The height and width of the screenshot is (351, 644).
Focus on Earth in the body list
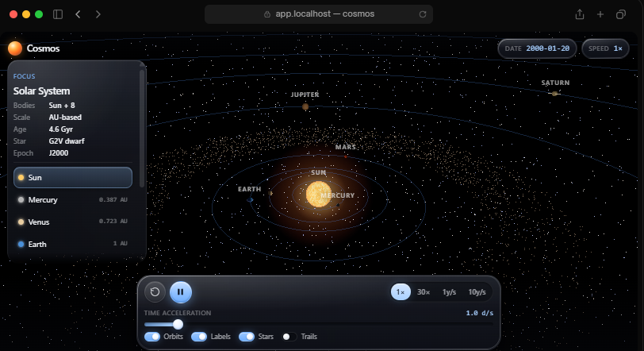pos(73,244)
